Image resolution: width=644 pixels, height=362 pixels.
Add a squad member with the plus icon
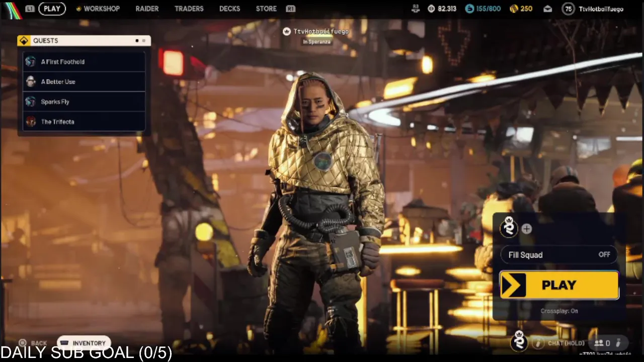pyautogui.click(x=526, y=229)
